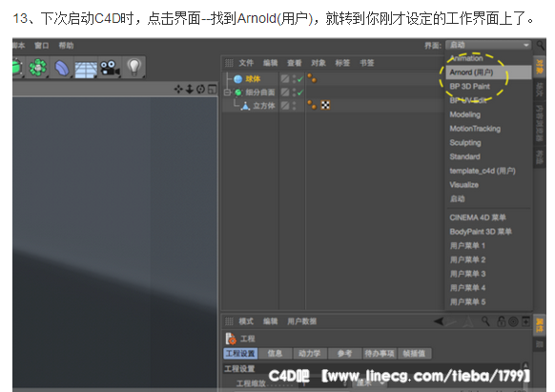Switch to 帧插值 tab

414,354
